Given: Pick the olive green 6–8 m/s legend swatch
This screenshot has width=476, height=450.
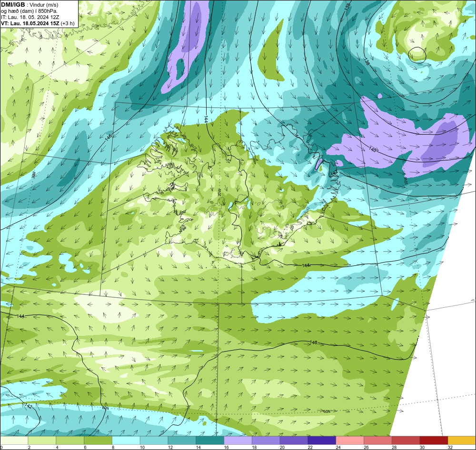Looking at the screenshot, I should click(98, 440).
